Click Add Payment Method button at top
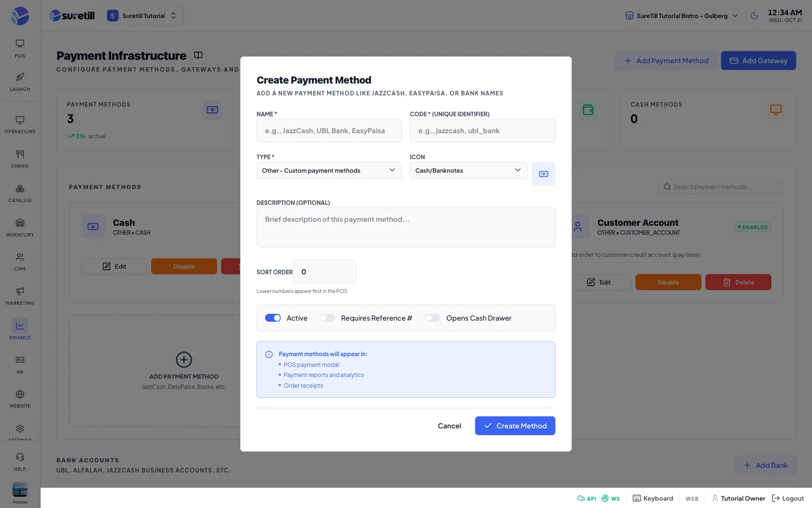812x508 pixels. click(x=666, y=61)
